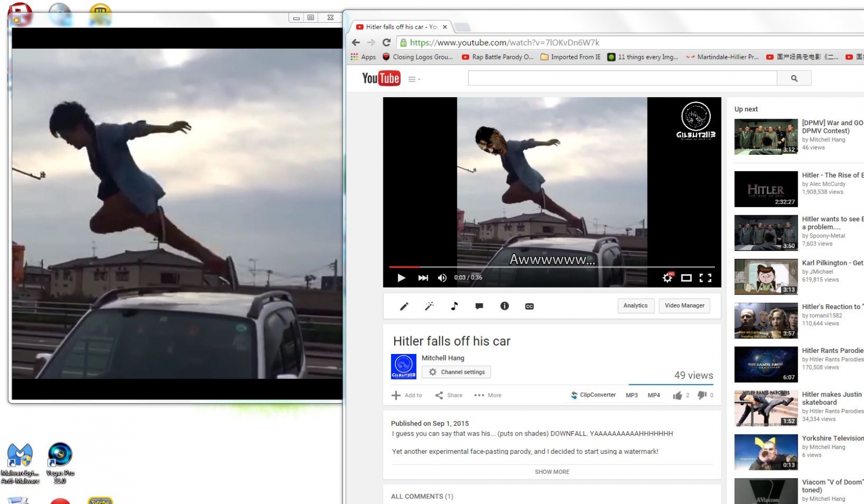Switch to the Hitler falls off his car tab
This screenshot has height=504, width=864.
click(x=400, y=27)
